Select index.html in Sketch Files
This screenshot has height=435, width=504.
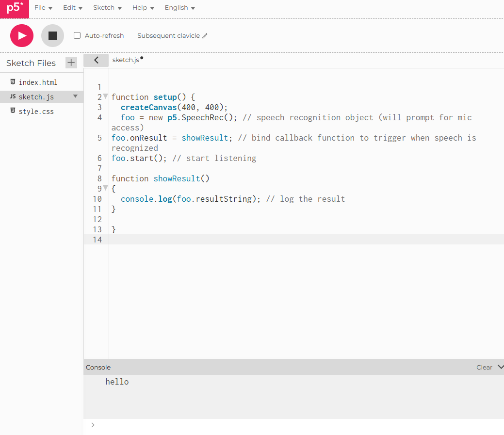38,82
